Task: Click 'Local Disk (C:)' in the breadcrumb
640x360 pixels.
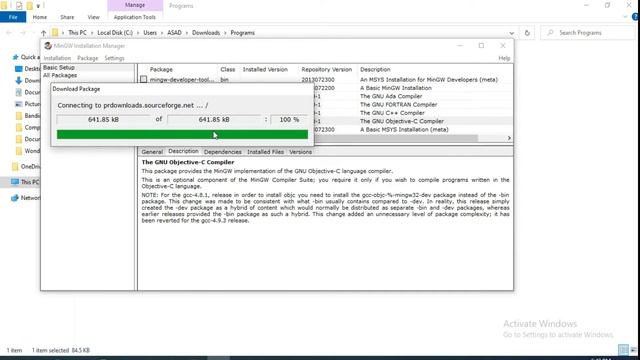Action: pos(115,33)
